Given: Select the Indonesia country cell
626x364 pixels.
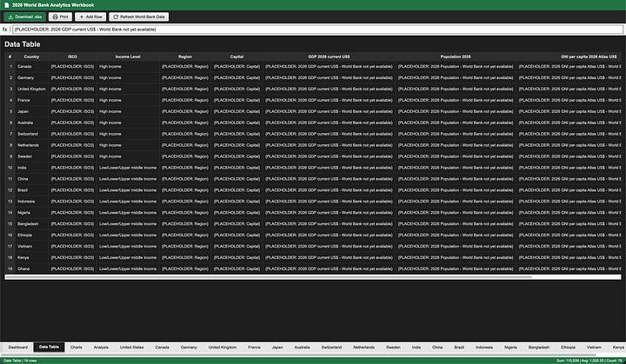Looking at the screenshot, I should [32, 202].
